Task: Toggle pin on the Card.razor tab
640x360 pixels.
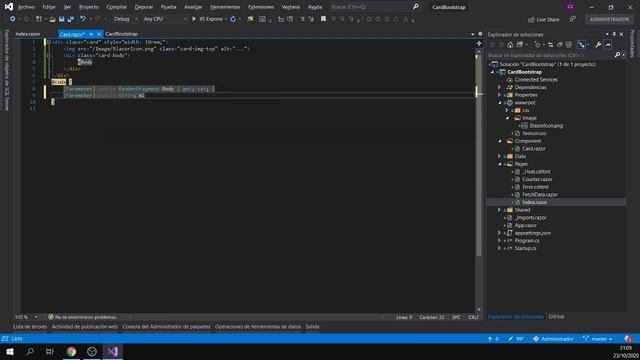Action: [91, 34]
